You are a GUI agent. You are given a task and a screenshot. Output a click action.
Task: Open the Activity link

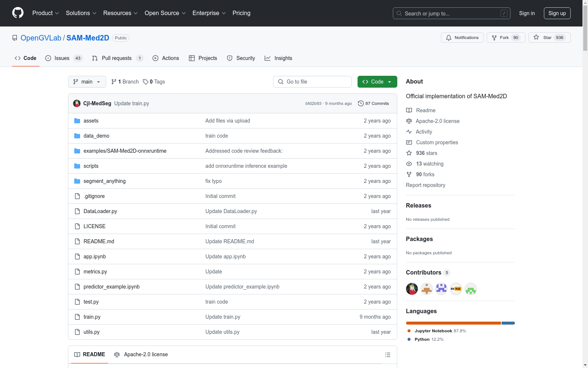419,132
